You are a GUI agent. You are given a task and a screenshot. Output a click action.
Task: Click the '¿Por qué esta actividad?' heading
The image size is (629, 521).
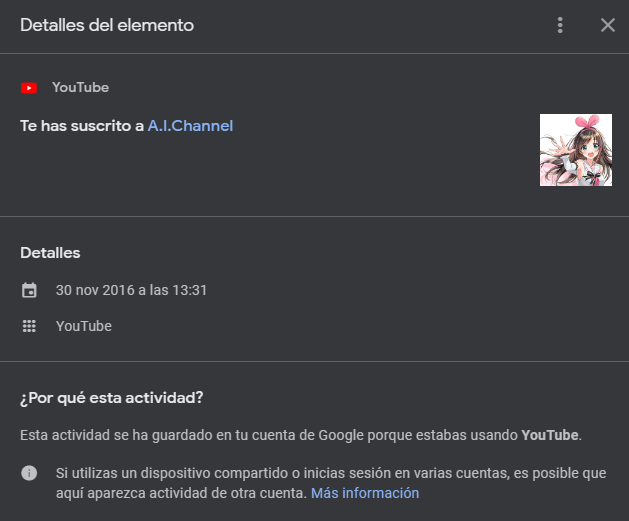112,398
